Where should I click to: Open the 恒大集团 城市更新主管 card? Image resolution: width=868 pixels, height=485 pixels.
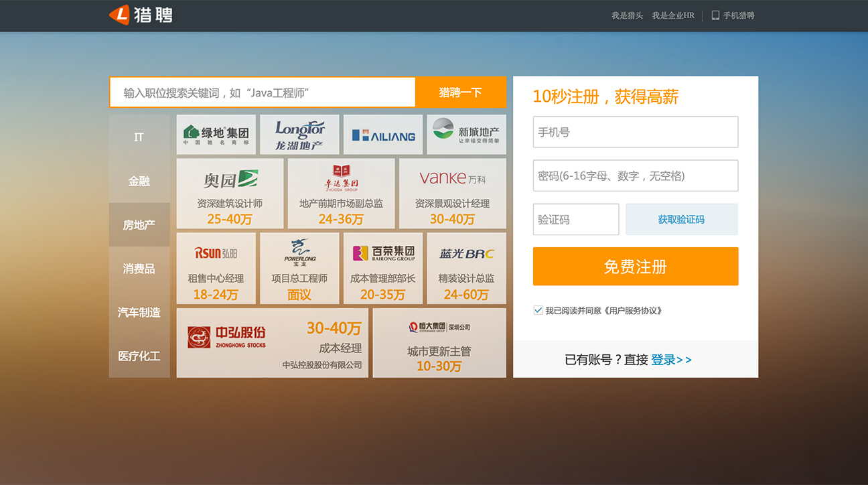tap(439, 343)
